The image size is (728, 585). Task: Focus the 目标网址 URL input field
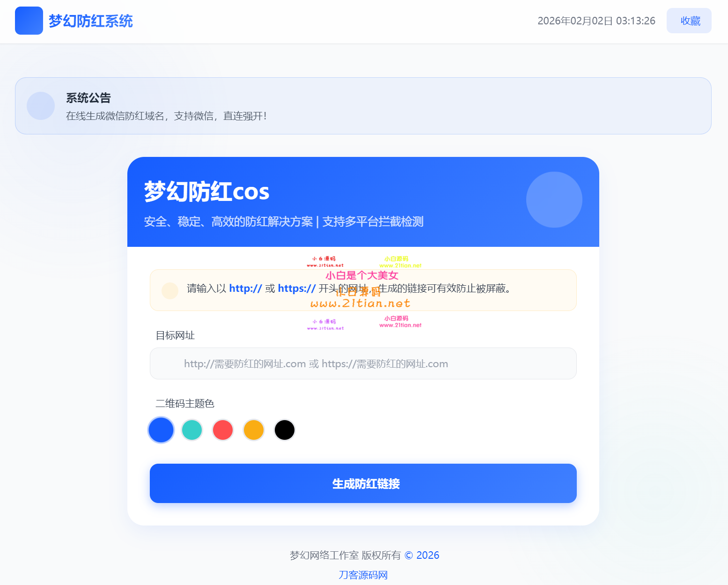363,363
